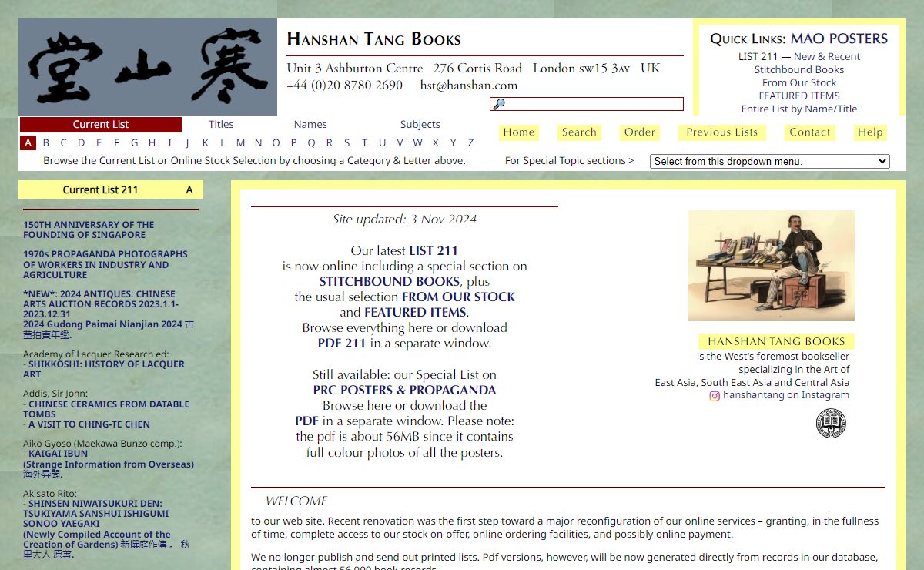This screenshot has height=570, width=924.
Task: Select letter M in alphabet index
Action: 241,143
